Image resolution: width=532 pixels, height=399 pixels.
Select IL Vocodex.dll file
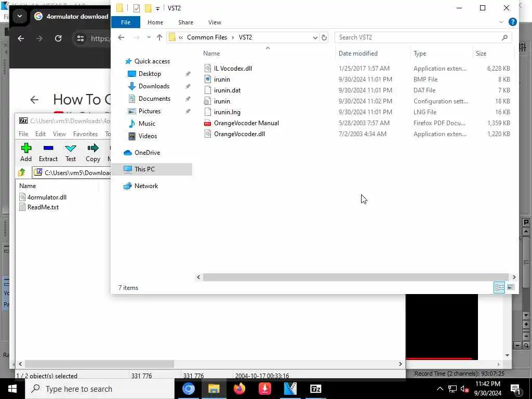pyautogui.click(x=233, y=69)
